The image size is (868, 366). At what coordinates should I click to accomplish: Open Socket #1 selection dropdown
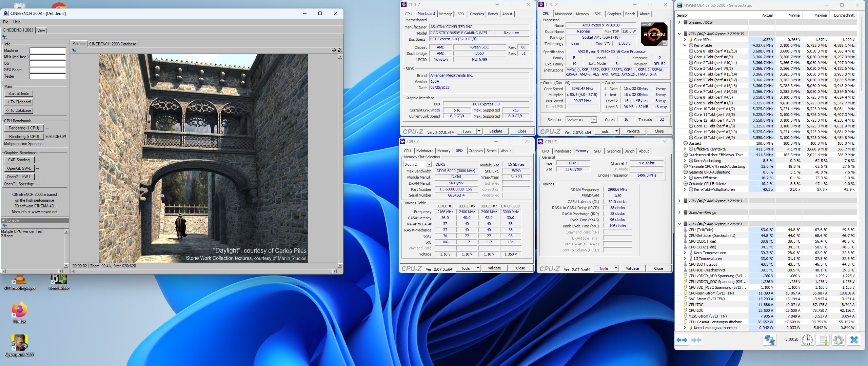(x=594, y=120)
